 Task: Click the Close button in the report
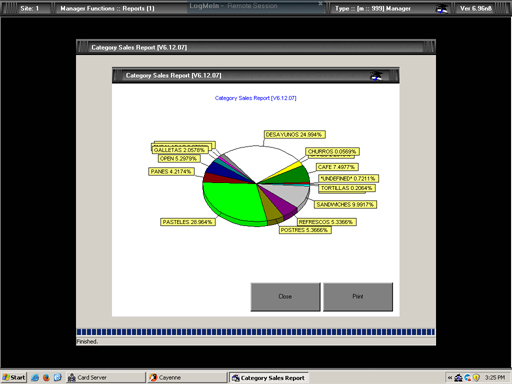pyautogui.click(x=285, y=297)
